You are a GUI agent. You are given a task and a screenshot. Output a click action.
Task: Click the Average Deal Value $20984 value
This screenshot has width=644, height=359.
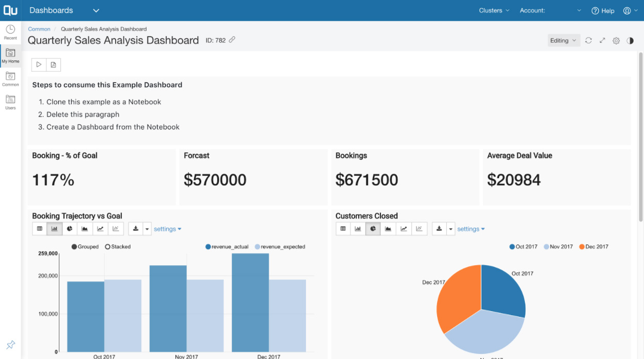point(514,179)
